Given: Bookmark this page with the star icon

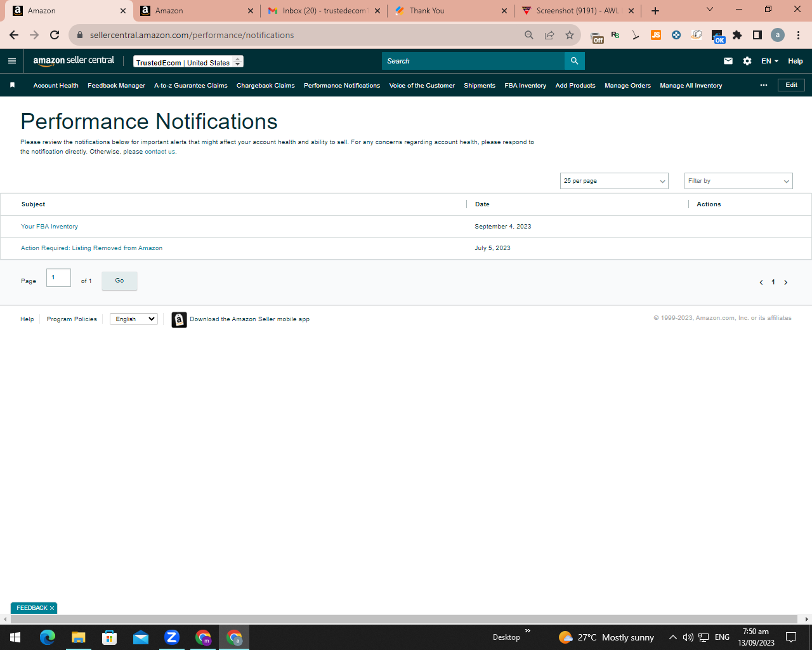Looking at the screenshot, I should coord(570,35).
